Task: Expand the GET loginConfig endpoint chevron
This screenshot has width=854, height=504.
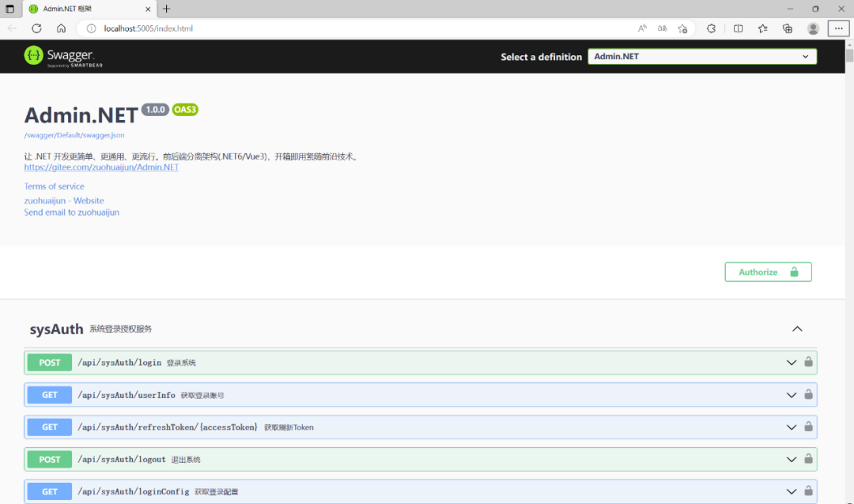Action: [x=791, y=491]
